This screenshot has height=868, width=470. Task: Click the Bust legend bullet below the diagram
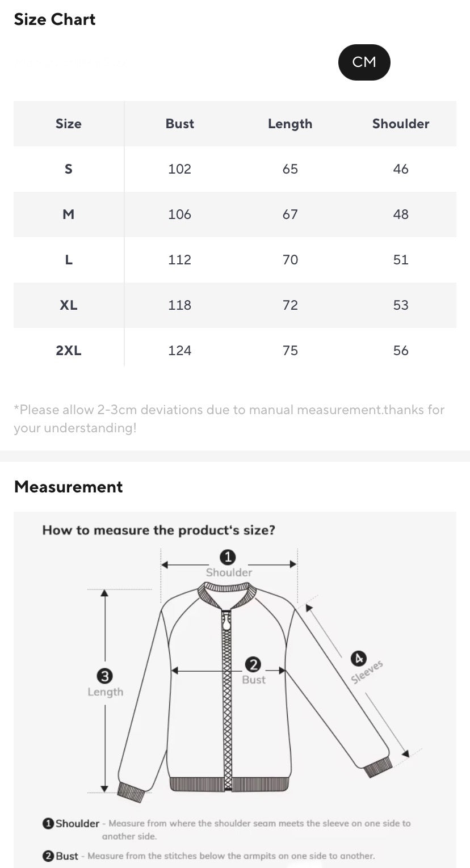coord(48,856)
